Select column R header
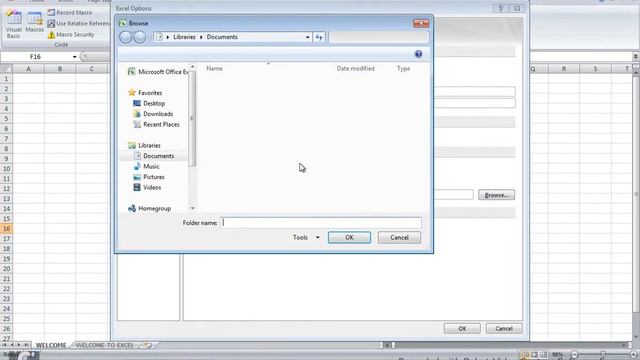This screenshot has height=360, width=640. pyautogui.click(x=564, y=69)
